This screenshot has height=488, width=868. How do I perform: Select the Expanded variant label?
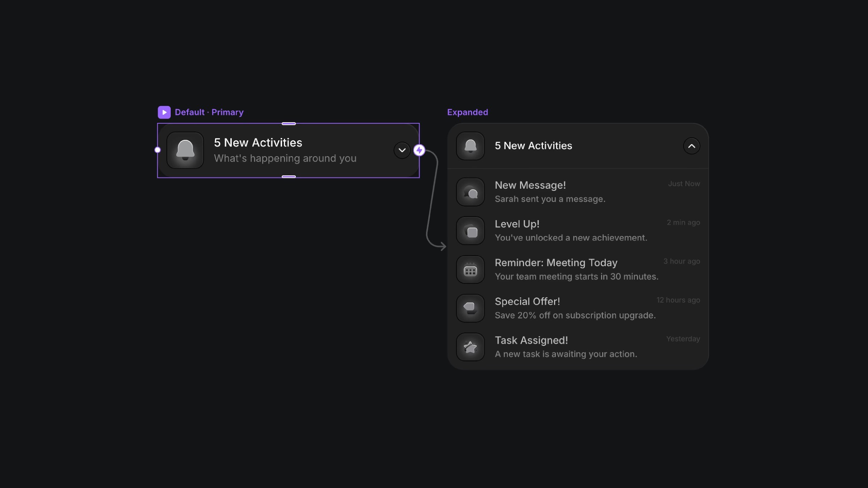click(x=467, y=112)
